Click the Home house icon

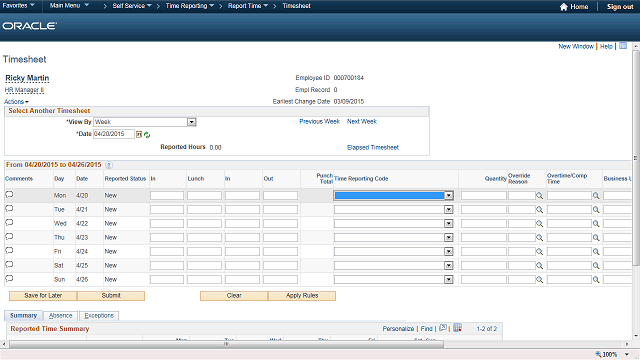pos(564,7)
